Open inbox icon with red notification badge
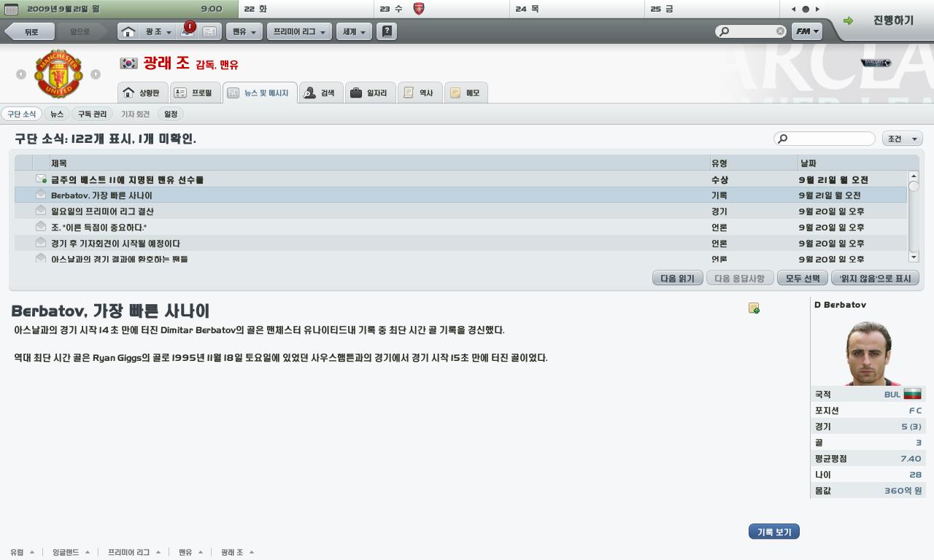The width and height of the screenshot is (934, 560). coord(187,32)
